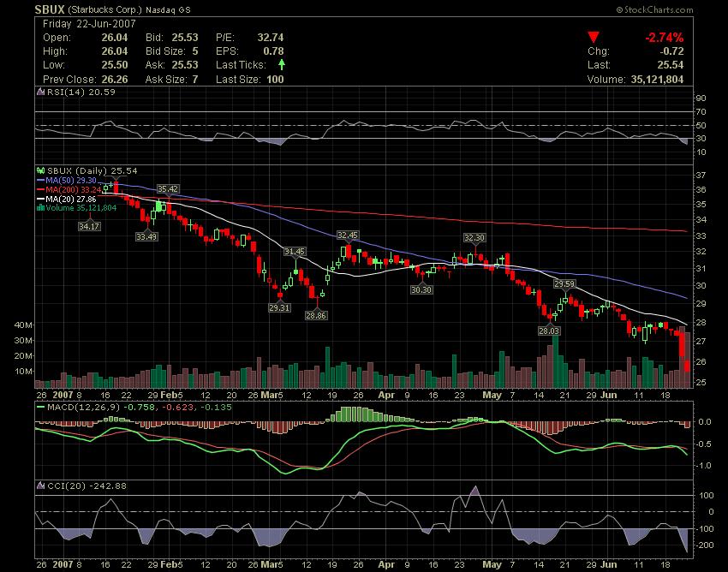
Task: Click the Prev Close value 26.26
Action: click(115, 80)
